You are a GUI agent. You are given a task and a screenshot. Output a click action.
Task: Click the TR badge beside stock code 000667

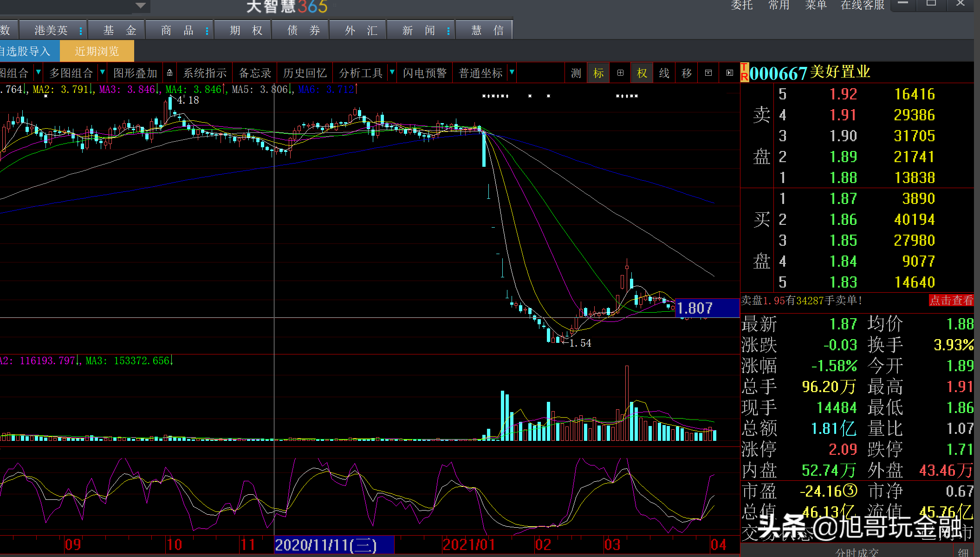point(745,73)
